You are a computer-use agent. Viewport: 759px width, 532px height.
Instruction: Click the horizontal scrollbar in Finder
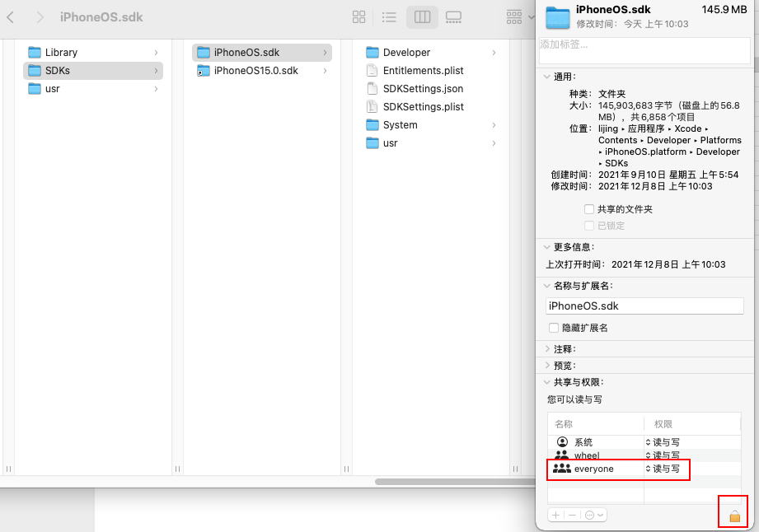click(455, 482)
